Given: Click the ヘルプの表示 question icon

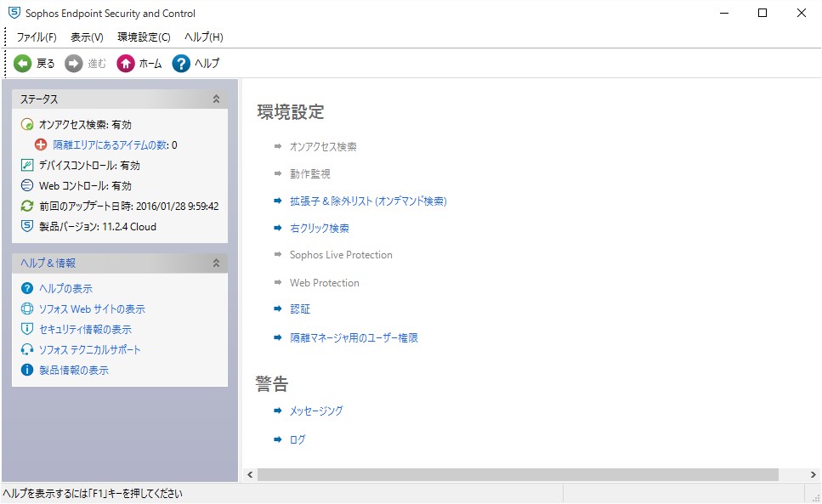Looking at the screenshot, I should coord(26,288).
